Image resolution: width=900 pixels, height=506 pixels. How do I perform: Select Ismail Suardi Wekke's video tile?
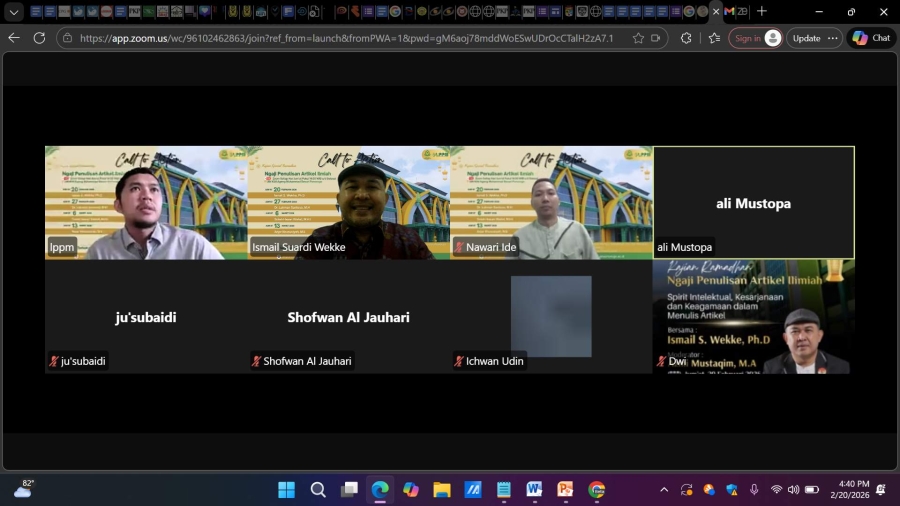tap(349, 203)
